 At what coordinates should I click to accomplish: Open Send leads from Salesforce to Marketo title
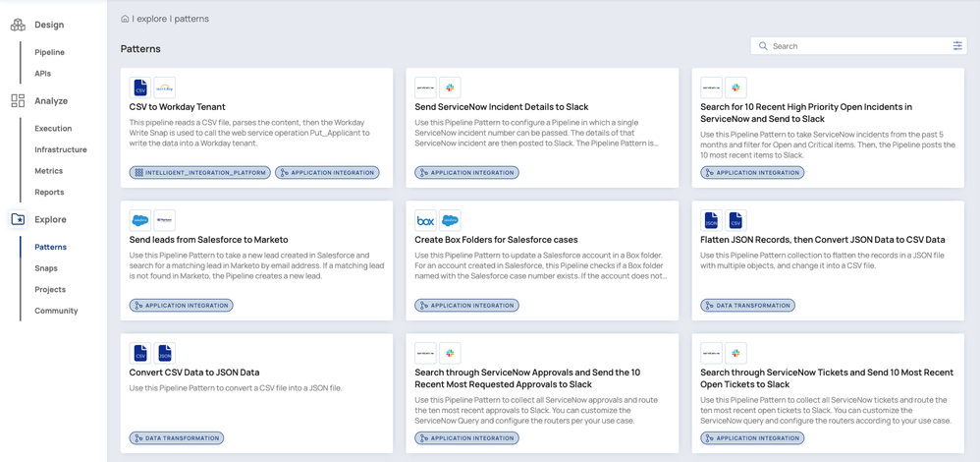pos(209,240)
